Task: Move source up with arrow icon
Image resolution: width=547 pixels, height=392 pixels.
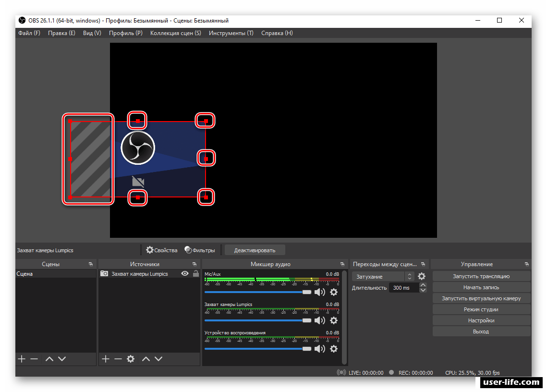Action: pyautogui.click(x=146, y=359)
